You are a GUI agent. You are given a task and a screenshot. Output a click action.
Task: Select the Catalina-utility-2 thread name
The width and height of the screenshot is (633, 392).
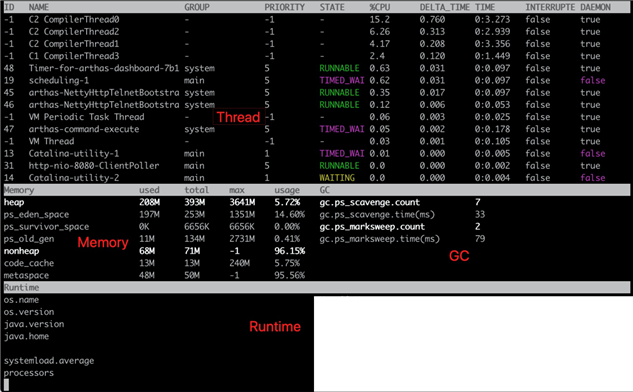click(x=74, y=178)
